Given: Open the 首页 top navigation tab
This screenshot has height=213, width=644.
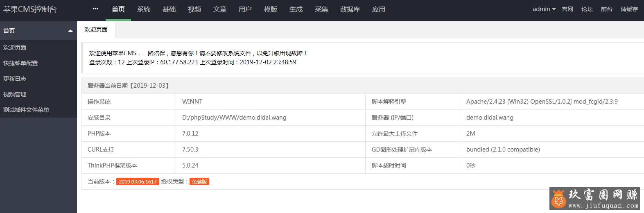Looking at the screenshot, I should (x=118, y=9).
